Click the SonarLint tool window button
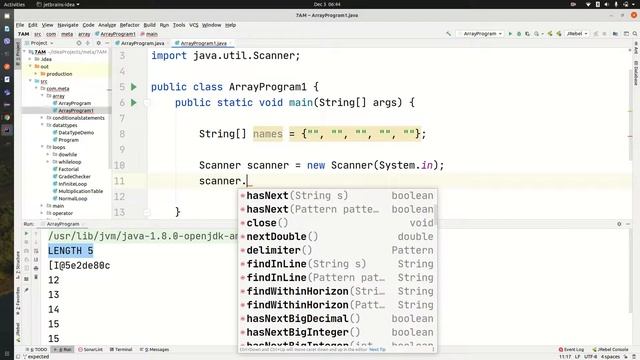Screen dimensions: 640x360 tap(91, 350)
